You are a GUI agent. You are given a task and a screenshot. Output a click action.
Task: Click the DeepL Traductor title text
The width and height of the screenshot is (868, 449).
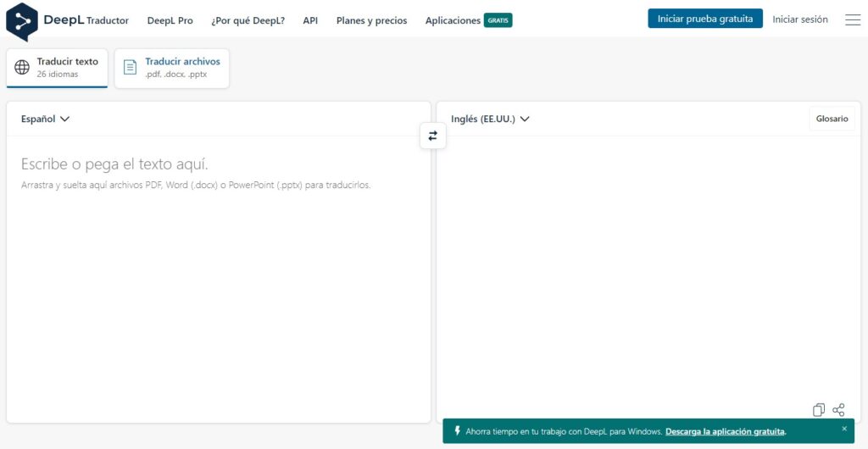pyautogui.click(x=86, y=20)
